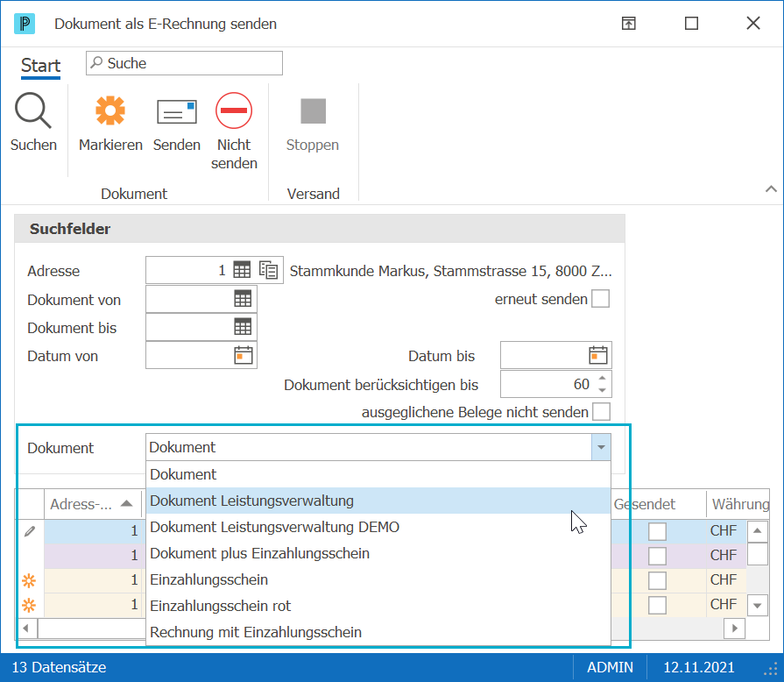Choose Dokument Leistungsverwaltung DEMO option
Viewport: 784px width, 682px height.
(x=378, y=527)
